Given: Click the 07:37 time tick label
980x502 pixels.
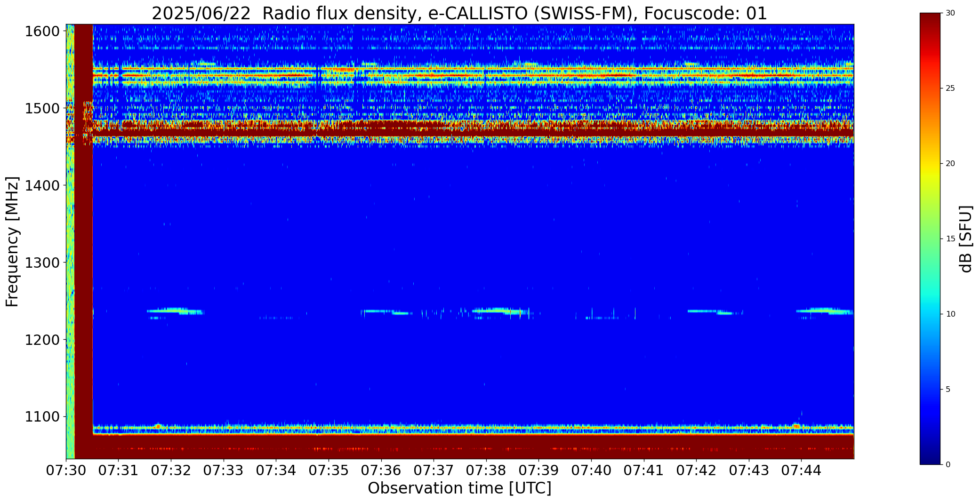Looking at the screenshot, I should tap(434, 470).
